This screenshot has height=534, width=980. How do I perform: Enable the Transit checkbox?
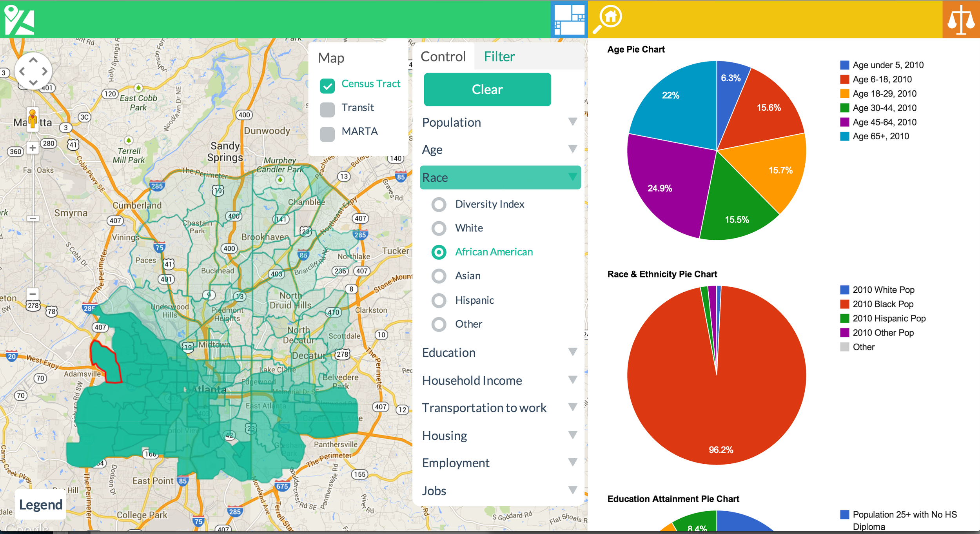pyautogui.click(x=327, y=109)
